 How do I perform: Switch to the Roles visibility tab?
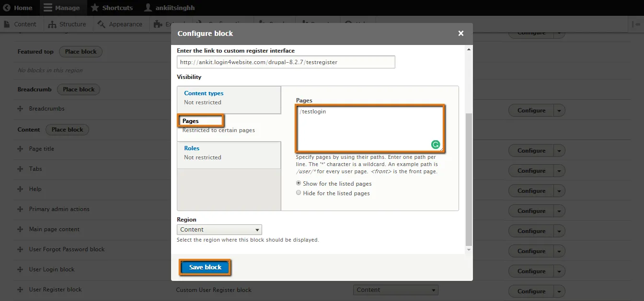[192, 148]
